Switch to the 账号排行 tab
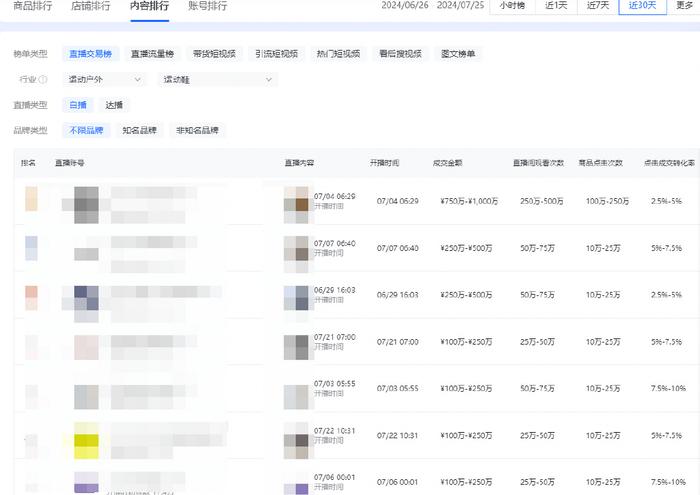 [x=207, y=6]
